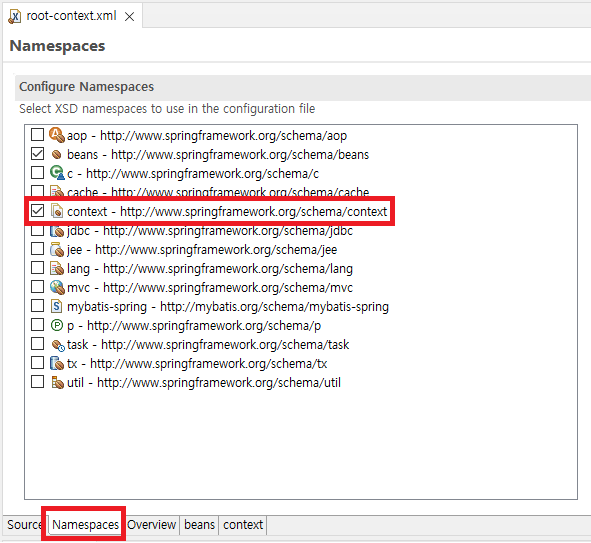The height and width of the screenshot is (543, 591).
Task: Open the context tab at bottom
Action: pos(243,525)
